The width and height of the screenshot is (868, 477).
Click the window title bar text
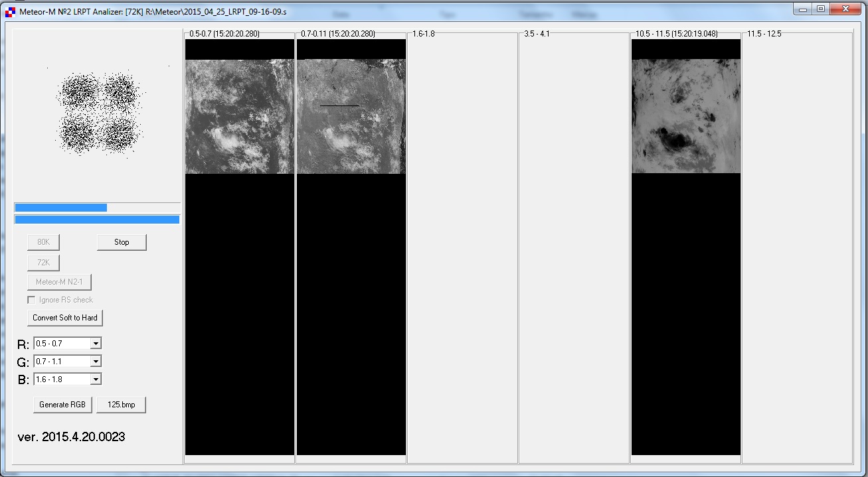[x=153, y=12]
